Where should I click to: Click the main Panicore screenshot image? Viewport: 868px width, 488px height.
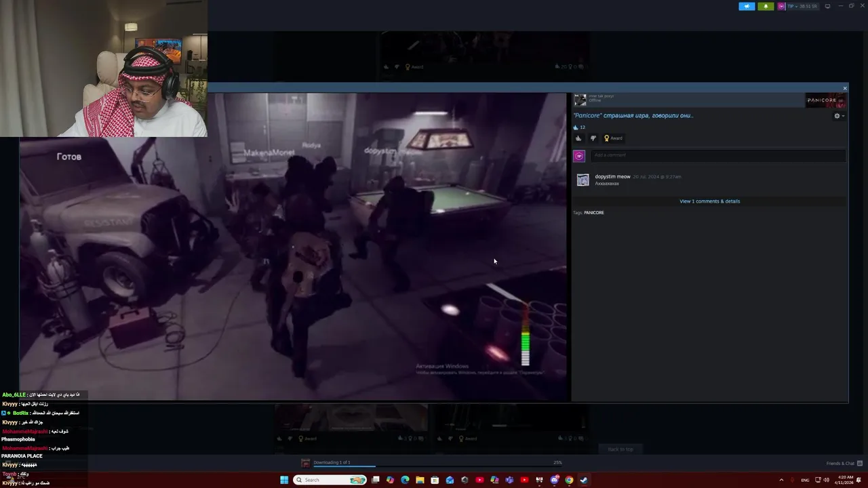pos(293,247)
